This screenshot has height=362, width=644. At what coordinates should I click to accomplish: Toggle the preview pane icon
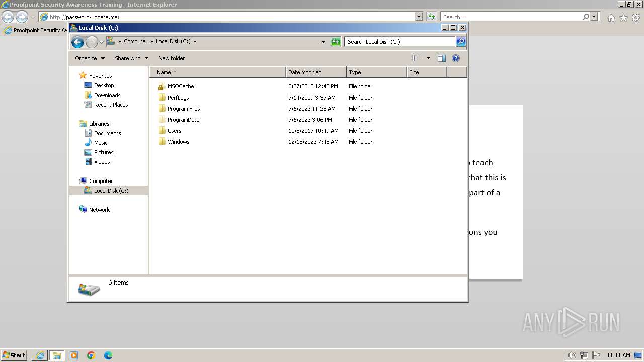pos(442,58)
